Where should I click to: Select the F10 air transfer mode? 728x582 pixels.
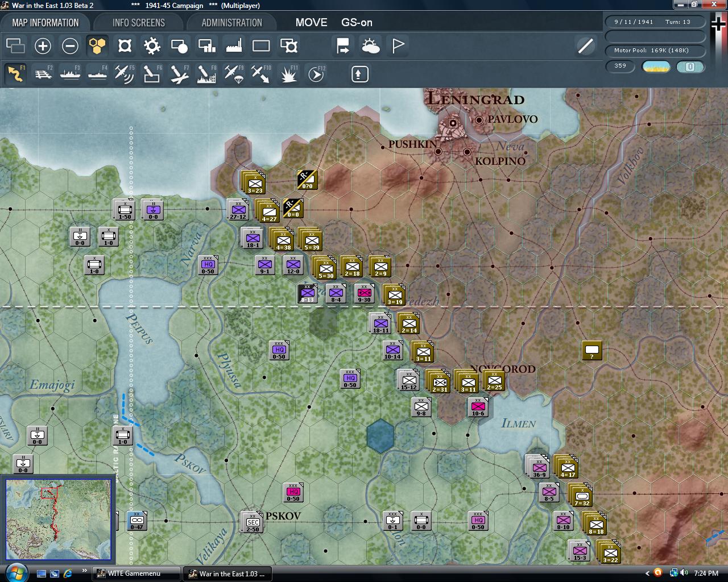coord(261,74)
